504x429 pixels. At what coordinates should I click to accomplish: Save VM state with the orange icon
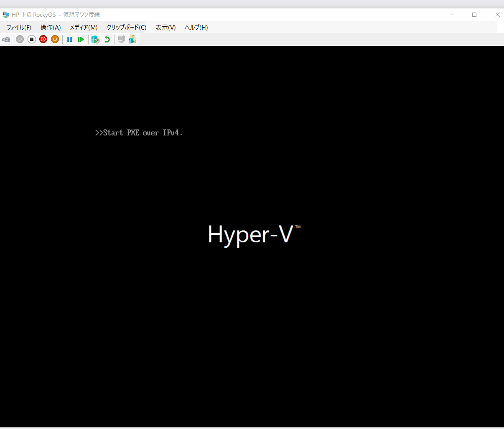(55, 39)
